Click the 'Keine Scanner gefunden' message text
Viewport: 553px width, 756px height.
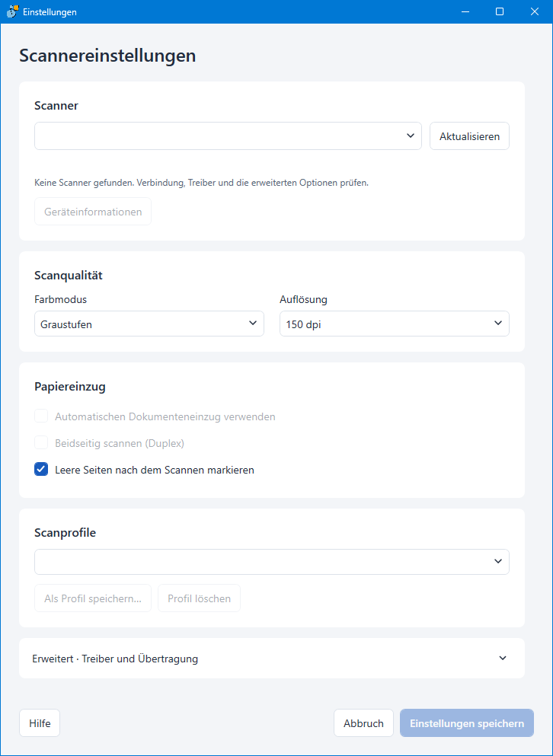[x=201, y=183]
